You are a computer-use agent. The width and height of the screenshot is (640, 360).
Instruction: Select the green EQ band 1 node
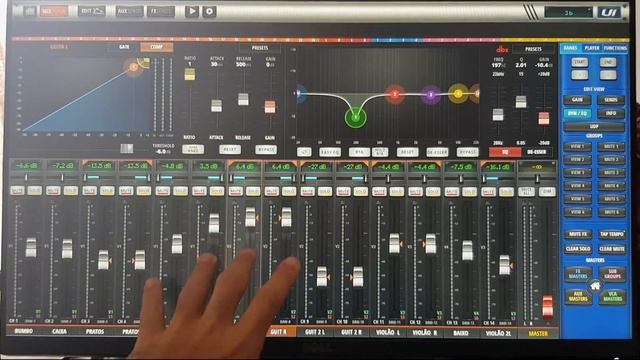[356, 118]
